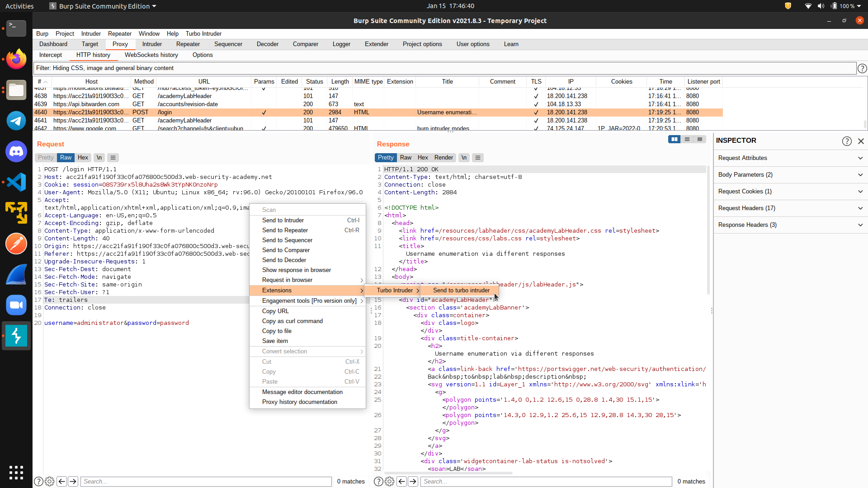Switch to side-by-side request/response layout
Screen dimensions: 868x488
[675, 139]
